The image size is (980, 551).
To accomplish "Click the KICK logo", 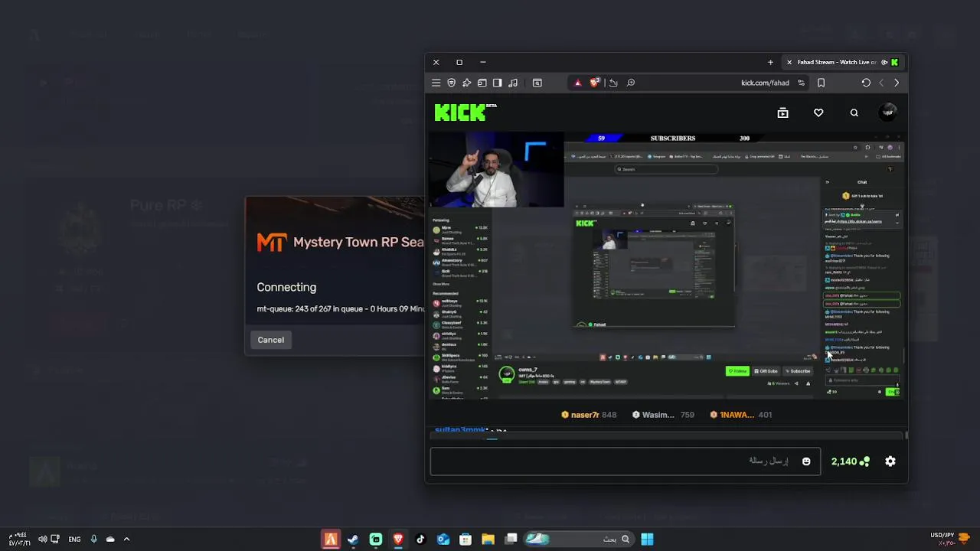I will (x=465, y=112).
